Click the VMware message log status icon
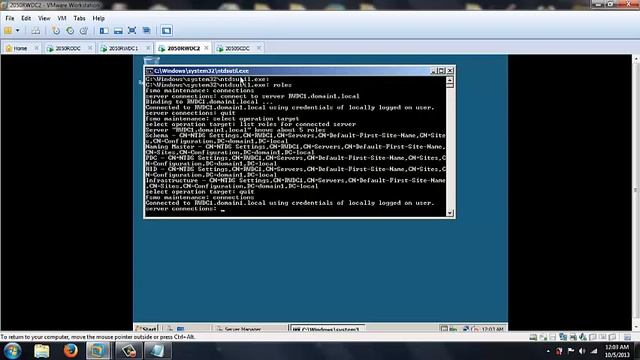640x360 pixels. (x=627, y=337)
